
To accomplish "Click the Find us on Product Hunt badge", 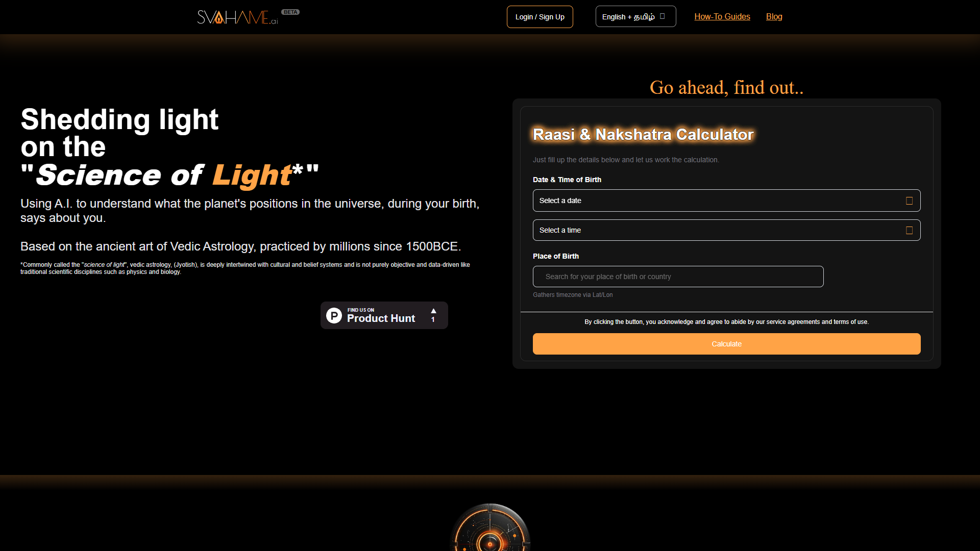I will (384, 315).
